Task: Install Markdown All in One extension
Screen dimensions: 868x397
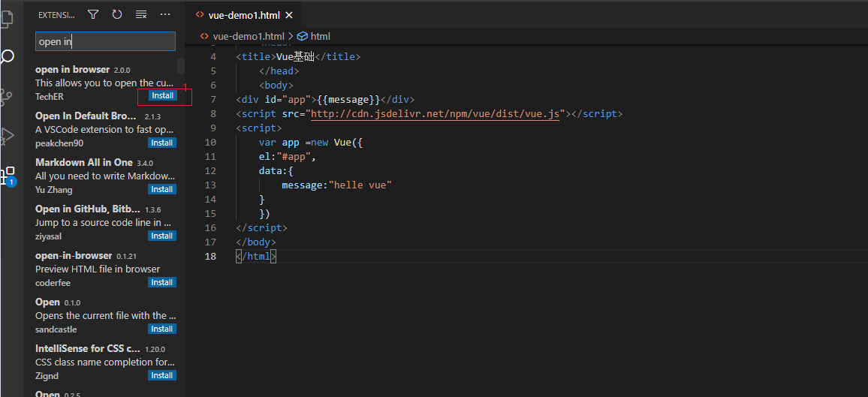Action: pyautogui.click(x=162, y=189)
